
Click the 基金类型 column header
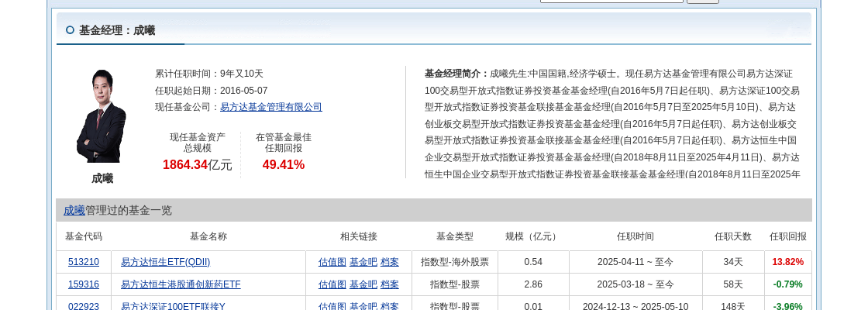(454, 236)
